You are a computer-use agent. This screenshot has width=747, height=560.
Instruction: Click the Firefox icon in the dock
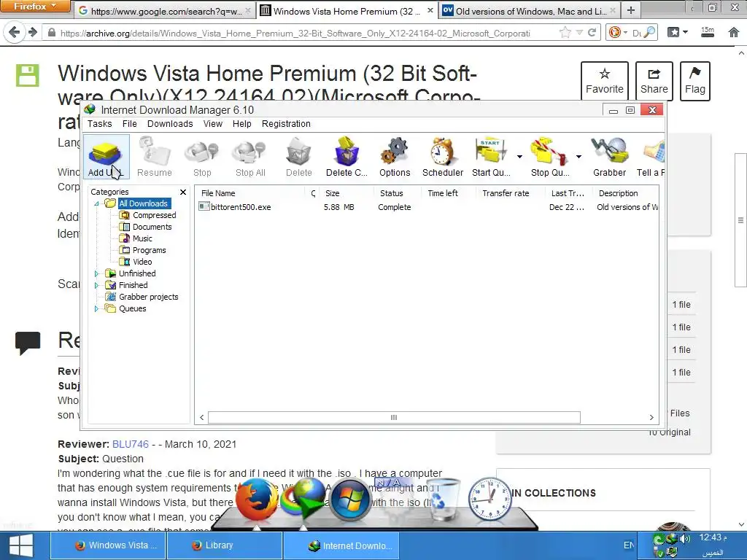[x=257, y=500]
